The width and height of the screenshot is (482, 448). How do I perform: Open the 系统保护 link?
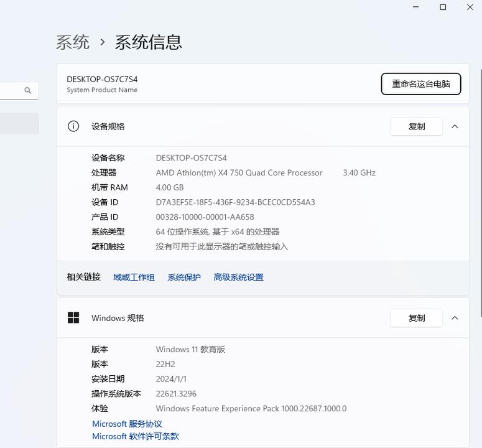(184, 278)
